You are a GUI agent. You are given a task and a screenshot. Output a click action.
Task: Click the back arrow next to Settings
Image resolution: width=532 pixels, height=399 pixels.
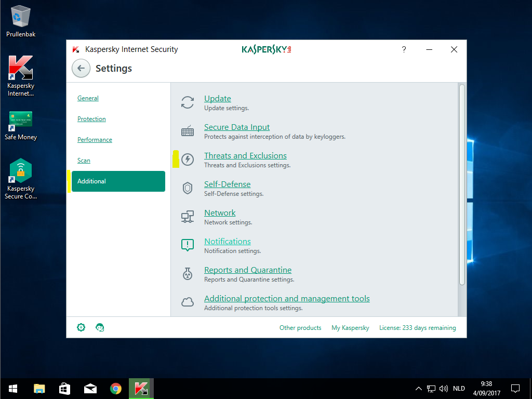click(81, 68)
